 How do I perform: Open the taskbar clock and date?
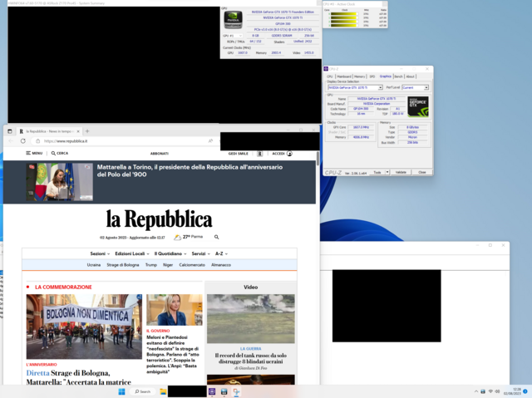pos(512,391)
